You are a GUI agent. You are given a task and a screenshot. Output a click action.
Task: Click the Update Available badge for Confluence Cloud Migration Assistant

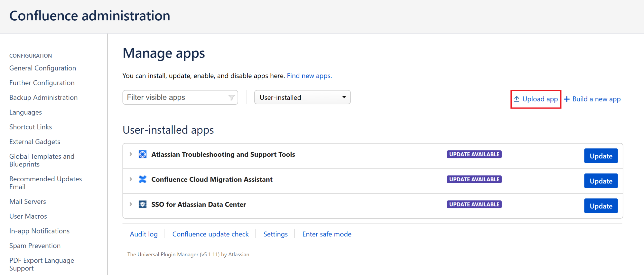474,179
